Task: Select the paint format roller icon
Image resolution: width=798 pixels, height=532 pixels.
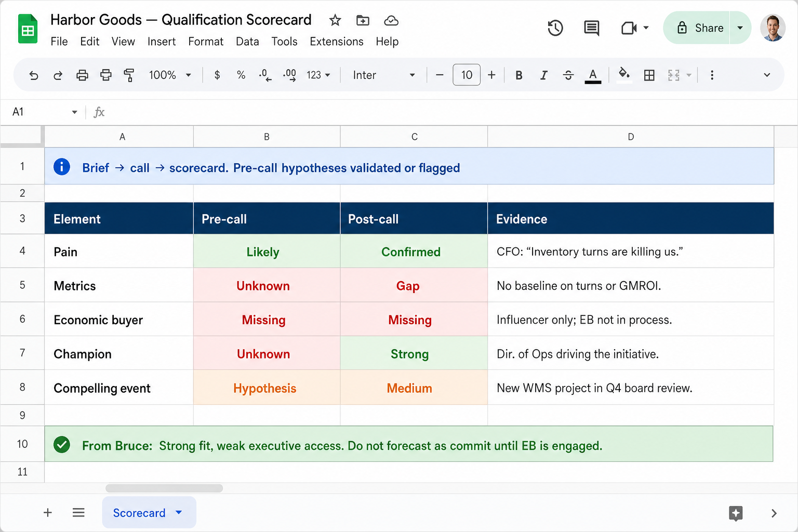Action: point(129,75)
